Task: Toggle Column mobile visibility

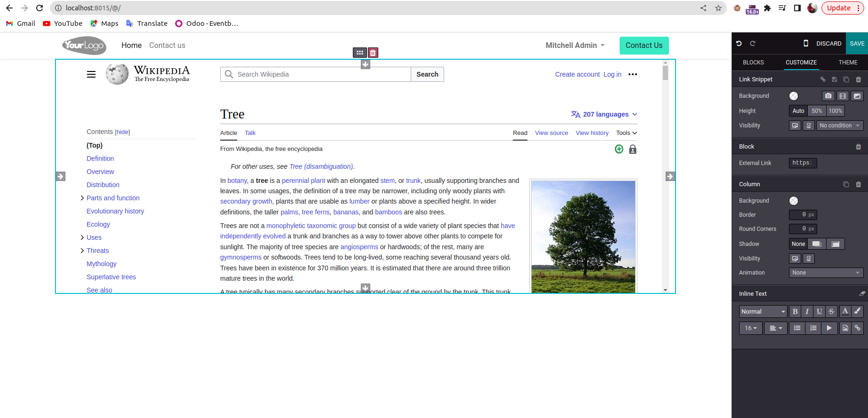Action: coord(809,259)
